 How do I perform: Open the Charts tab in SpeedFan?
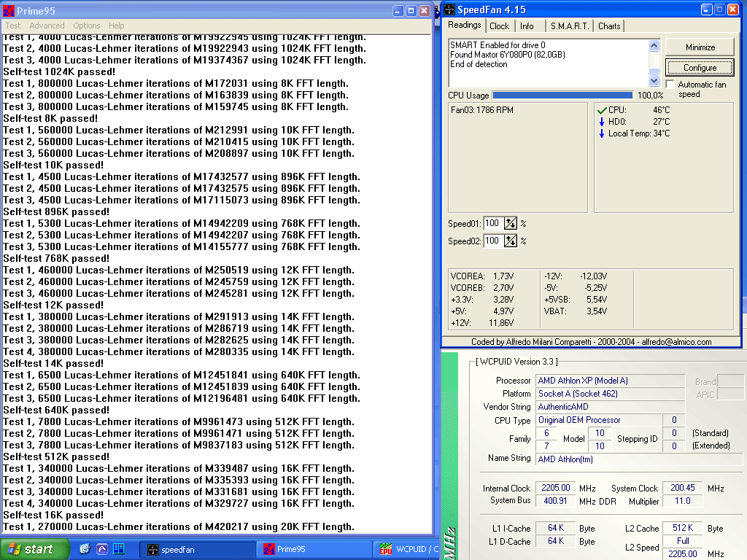(609, 26)
